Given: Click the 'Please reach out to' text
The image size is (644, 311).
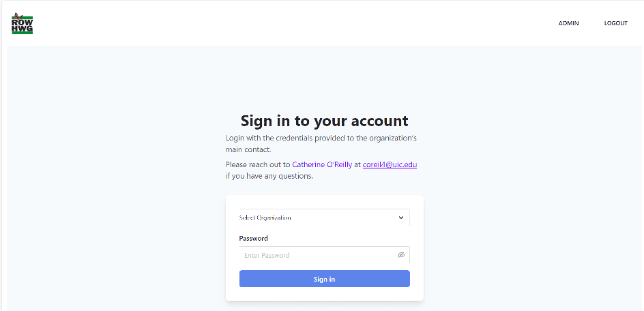Looking at the screenshot, I should pos(258,165).
